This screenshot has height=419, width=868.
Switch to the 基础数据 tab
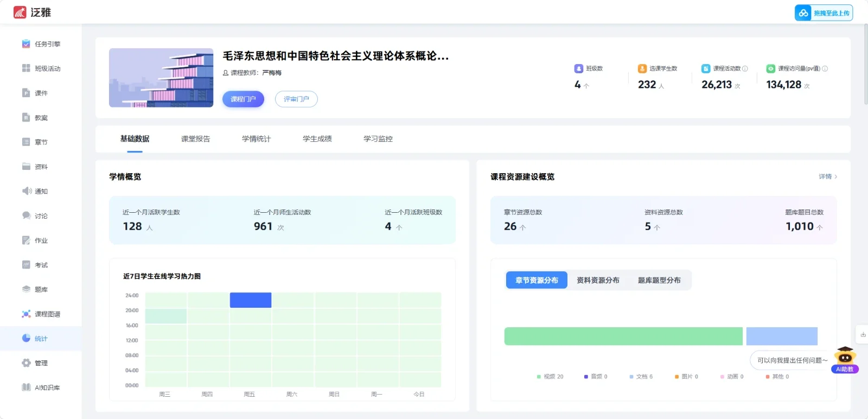click(x=135, y=139)
